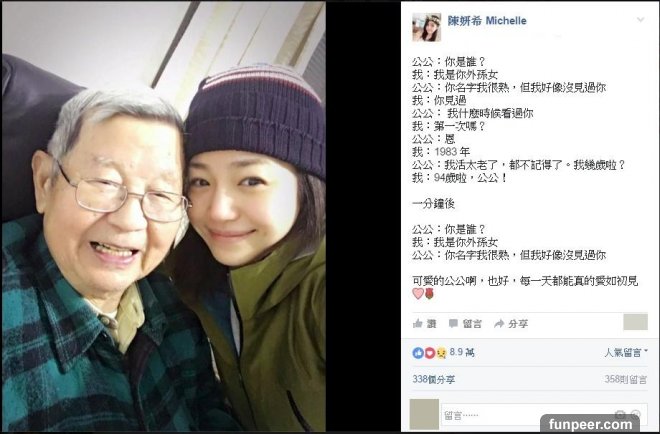Viewport: 660px width, 434px height.
Task: Click the emoji smiley icon in comment box
Action: pos(636,414)
